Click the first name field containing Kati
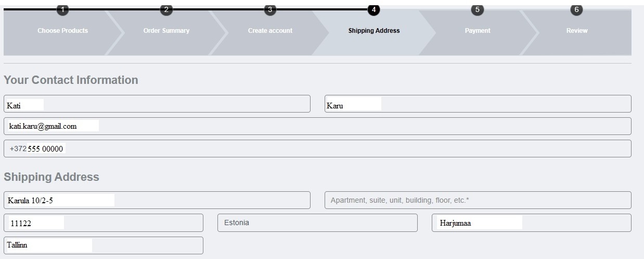The height and width of the screenshot is (259, 644). [157, 104]
